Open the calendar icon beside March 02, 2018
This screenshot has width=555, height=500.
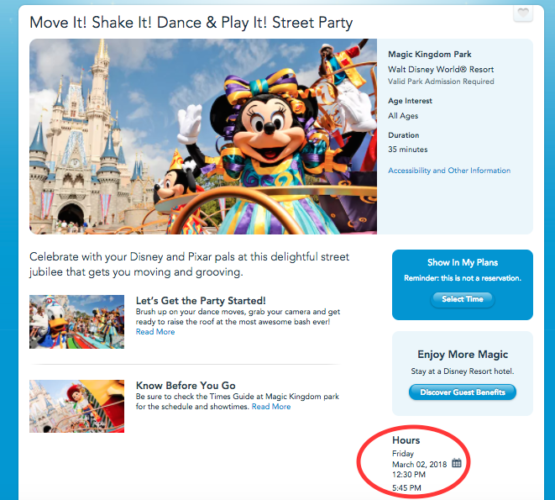457,462
